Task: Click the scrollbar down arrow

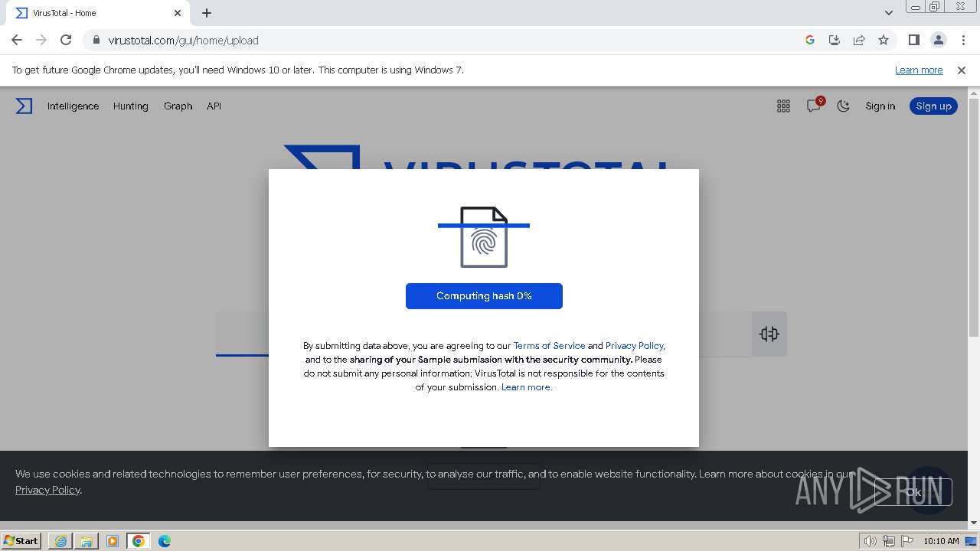Action: tap(974, 523)
